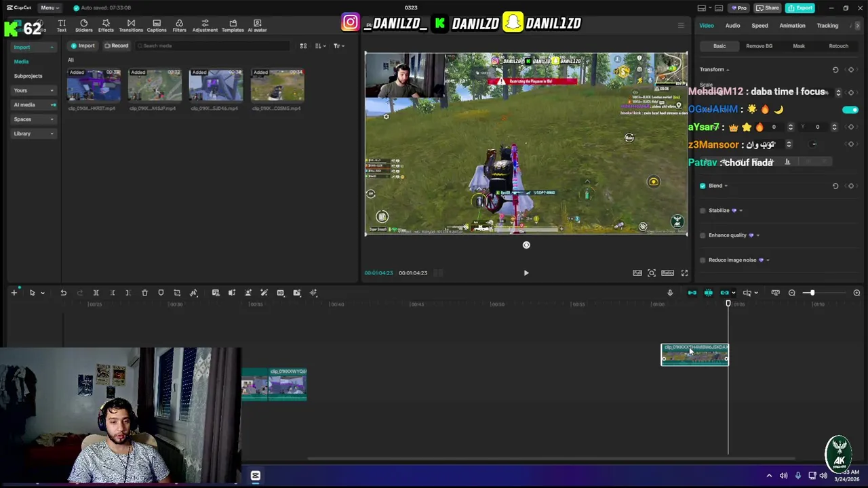Open the Stickers panel
868x488 pixels.
pos(84,26)
